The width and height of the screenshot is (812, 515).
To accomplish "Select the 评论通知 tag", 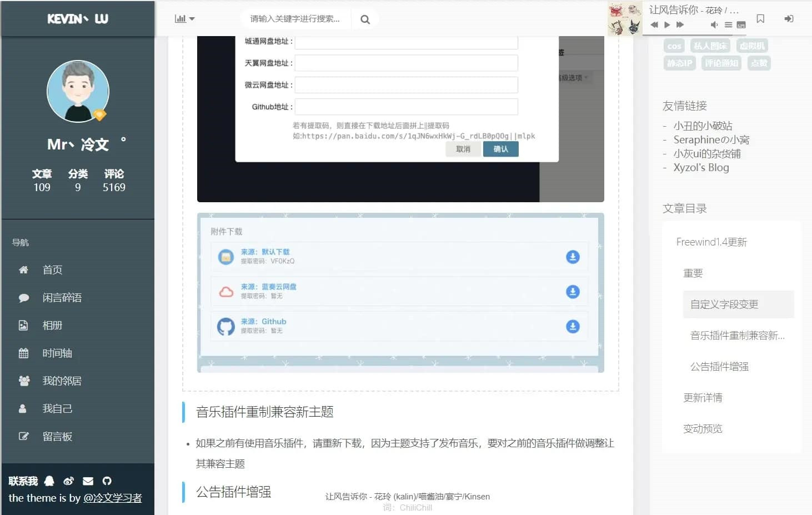I will click(721, 63).
